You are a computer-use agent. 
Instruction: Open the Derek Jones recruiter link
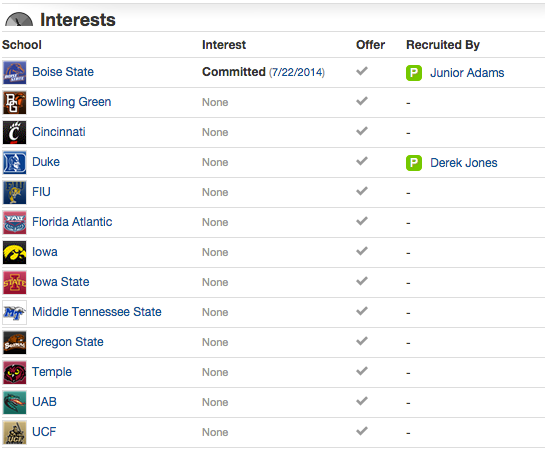pyautogui.click(x=464, y=163)
